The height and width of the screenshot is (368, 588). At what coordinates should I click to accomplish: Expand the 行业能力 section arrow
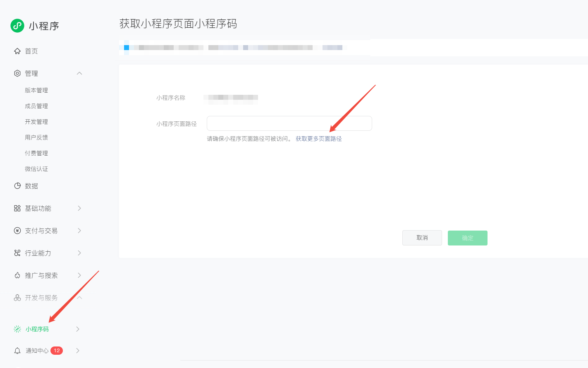79,253
